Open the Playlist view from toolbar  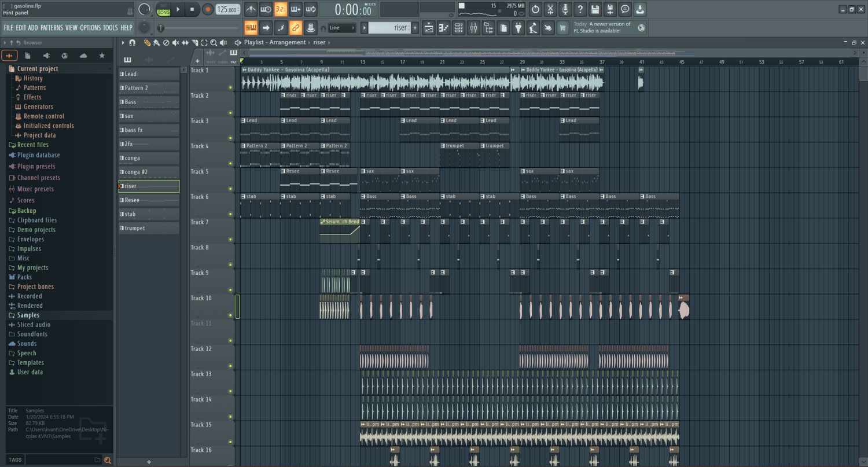click(x=429, y=27)
